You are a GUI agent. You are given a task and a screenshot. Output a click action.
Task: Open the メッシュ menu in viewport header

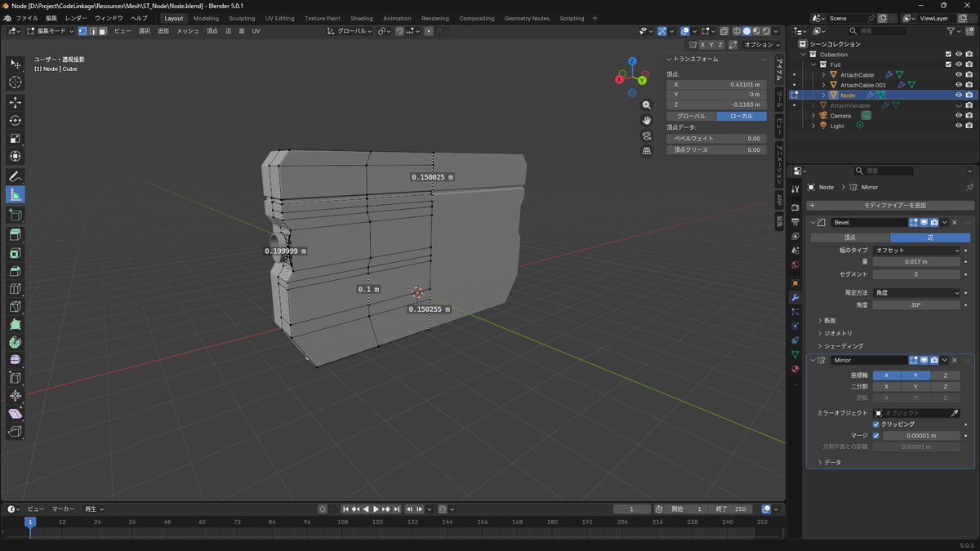188,31
